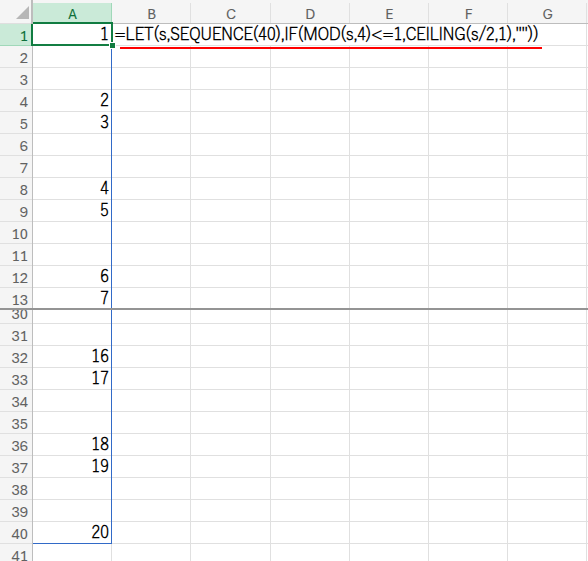588x561 pixels.
Task: Select column A header
Action: coord(72,14)
